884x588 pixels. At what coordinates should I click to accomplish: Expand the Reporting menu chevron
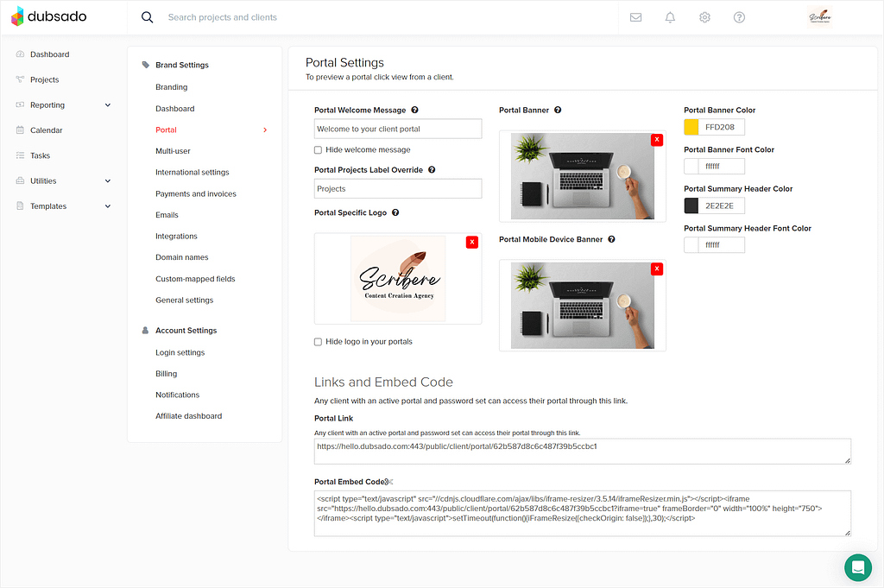108,104
